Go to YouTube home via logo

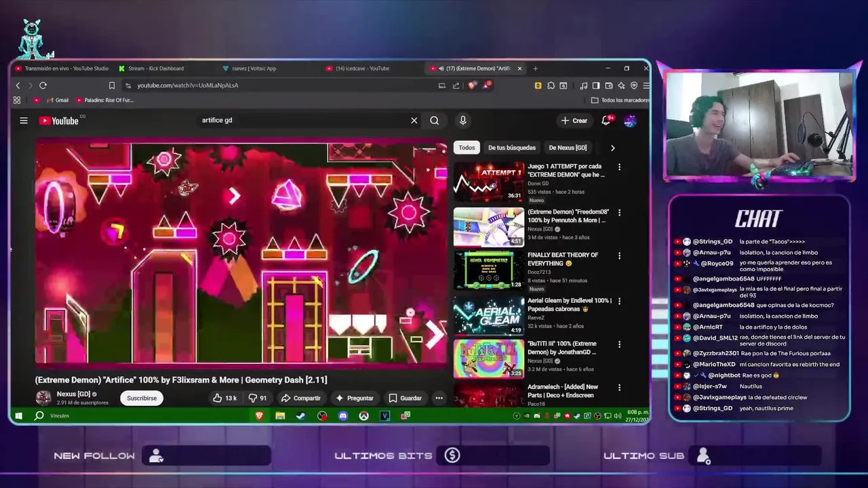(x=59, y=121)
